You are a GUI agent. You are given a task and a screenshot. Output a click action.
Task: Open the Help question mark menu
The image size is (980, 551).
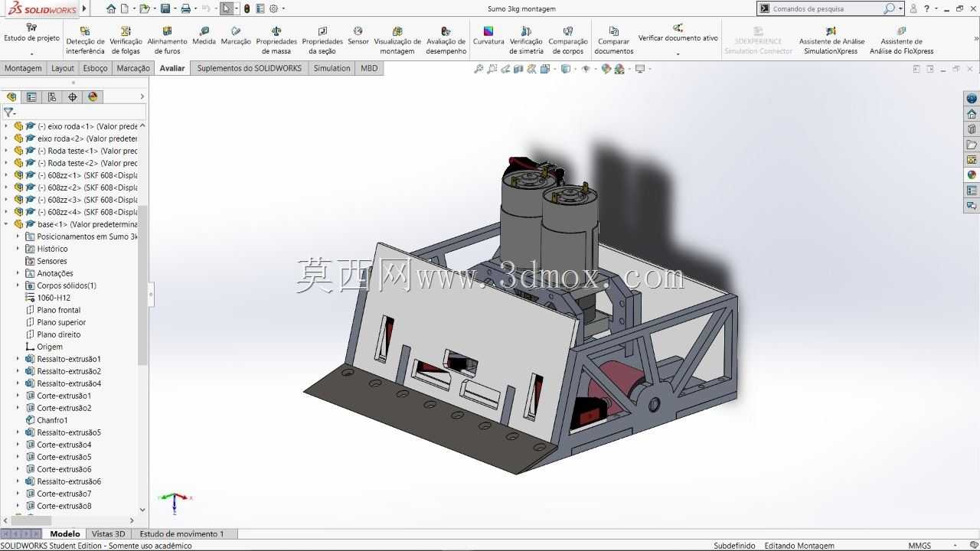coord(927,8)
